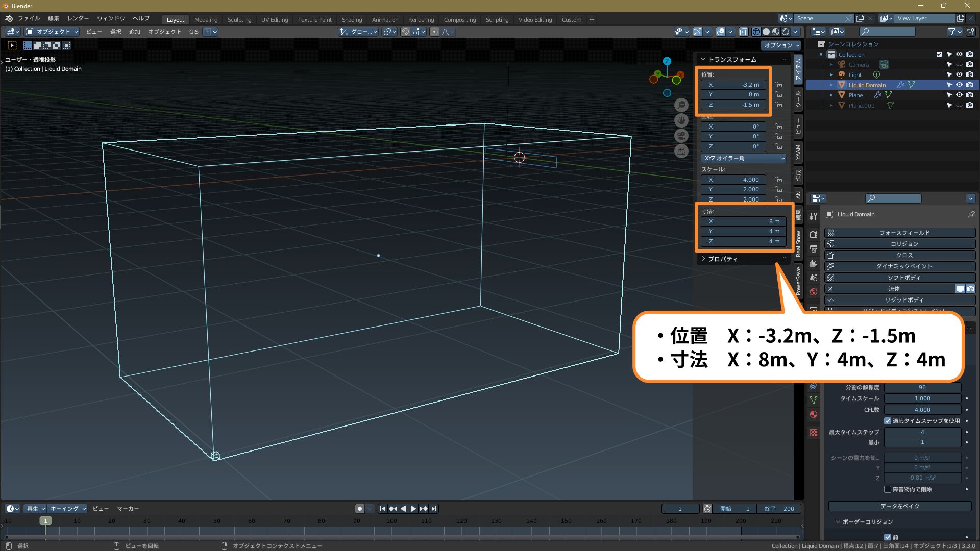Jump to the end frame button
The height and width of the screenshot is (551, 980).
pyautogui.click(x=434, y=509)
